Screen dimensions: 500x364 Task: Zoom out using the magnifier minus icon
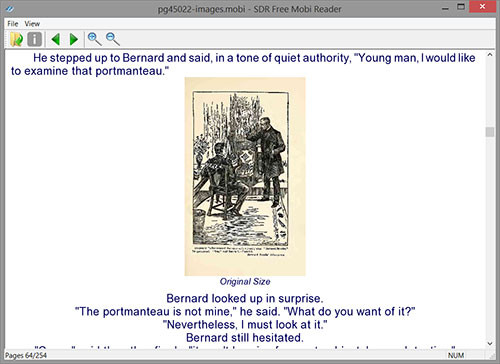113,39
